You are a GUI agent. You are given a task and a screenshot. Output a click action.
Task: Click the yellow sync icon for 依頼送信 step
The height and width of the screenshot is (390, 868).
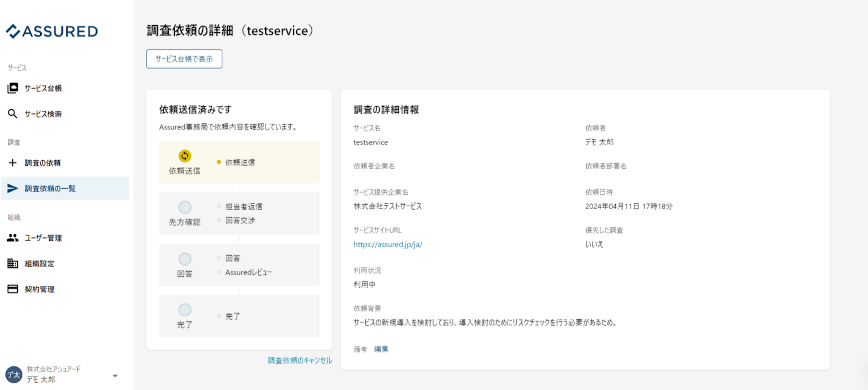coord(185,156)
